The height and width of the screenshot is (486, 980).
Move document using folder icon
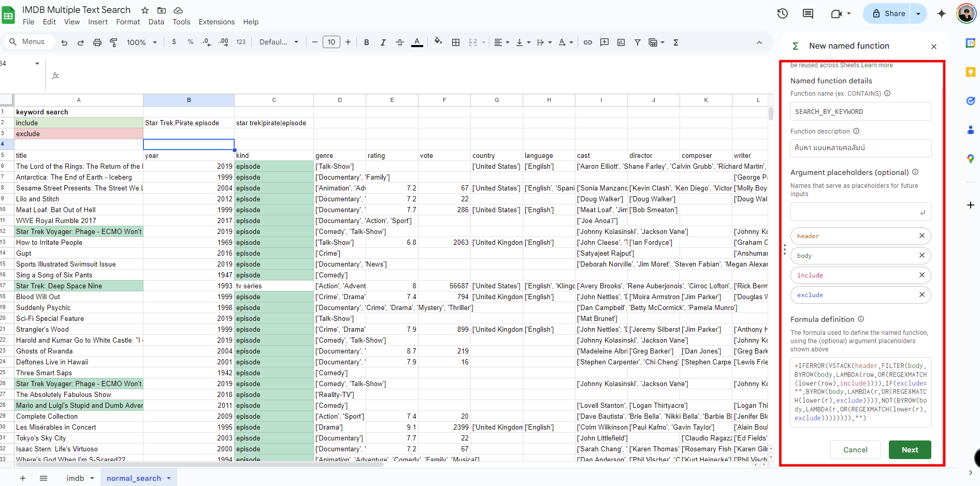pyautogui.click(x=162, y=10)
